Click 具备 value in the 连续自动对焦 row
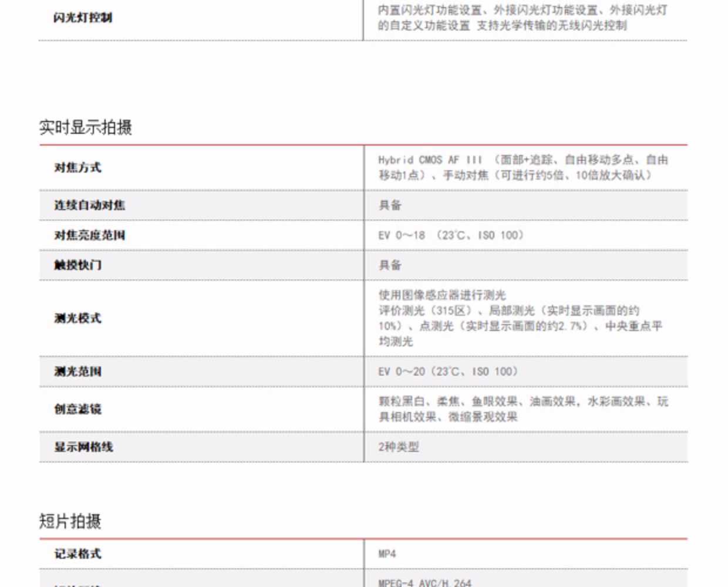The height and width of the screenshot is (587, 728). 390,205
